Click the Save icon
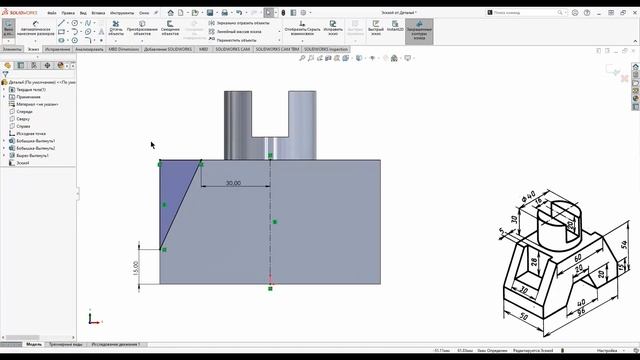Image resolution: width=640 pixels, height=360 pixels. click(210, 13)
